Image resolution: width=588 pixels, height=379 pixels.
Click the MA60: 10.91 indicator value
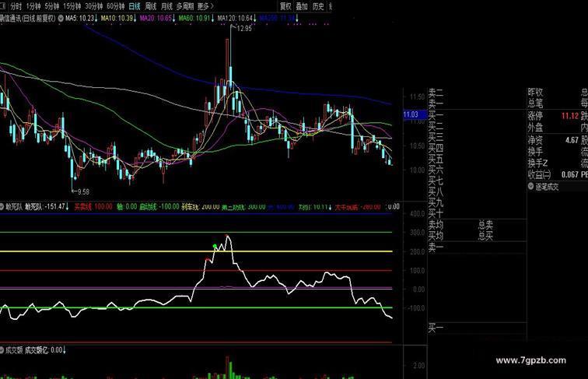[196, 18]
